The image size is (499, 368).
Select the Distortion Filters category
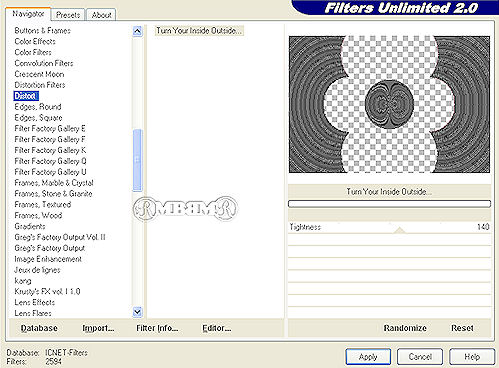click(x=40, y=85)
